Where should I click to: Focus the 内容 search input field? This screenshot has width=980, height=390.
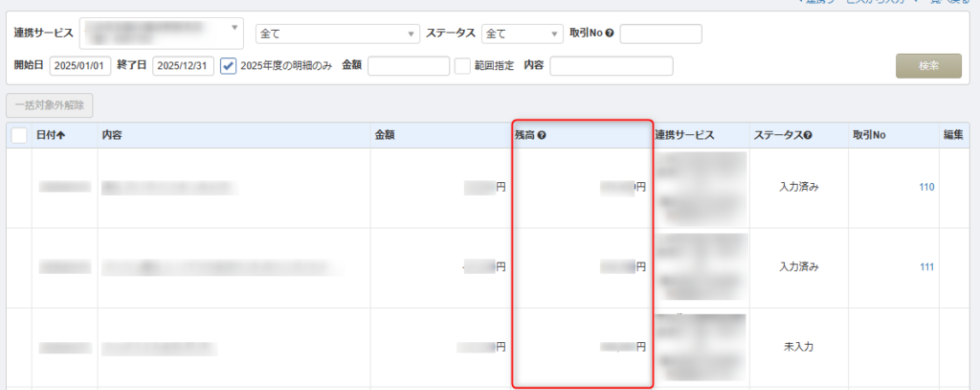pos(611,65)
